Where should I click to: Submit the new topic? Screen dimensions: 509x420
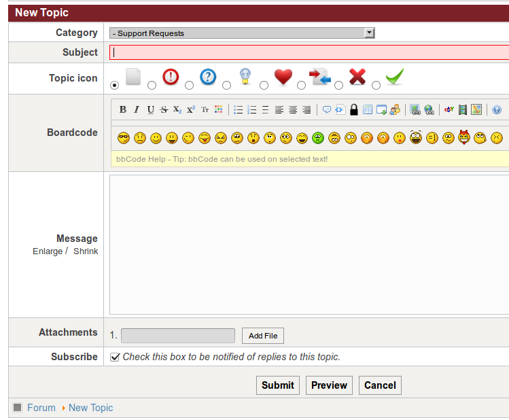click(278, 385)
